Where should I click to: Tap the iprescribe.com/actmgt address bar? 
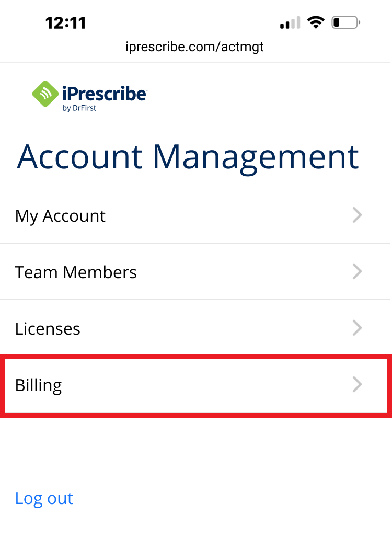point(195,47)
